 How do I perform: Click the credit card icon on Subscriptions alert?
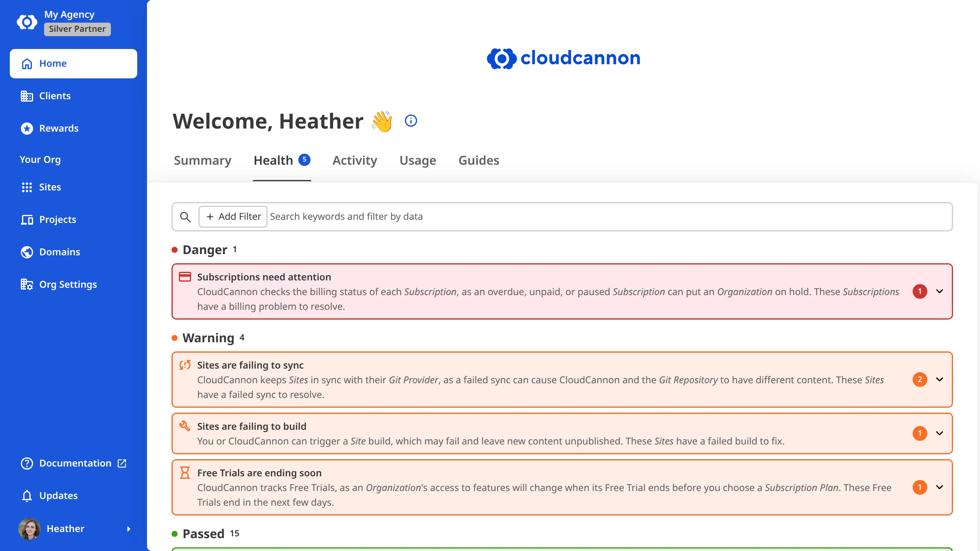(x=185, y=277)
